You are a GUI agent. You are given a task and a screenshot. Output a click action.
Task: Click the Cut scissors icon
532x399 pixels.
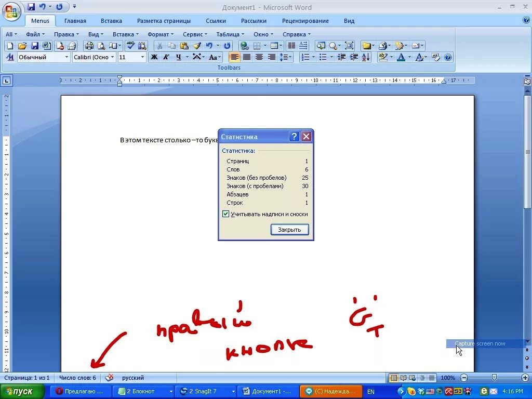coord(159,46)
